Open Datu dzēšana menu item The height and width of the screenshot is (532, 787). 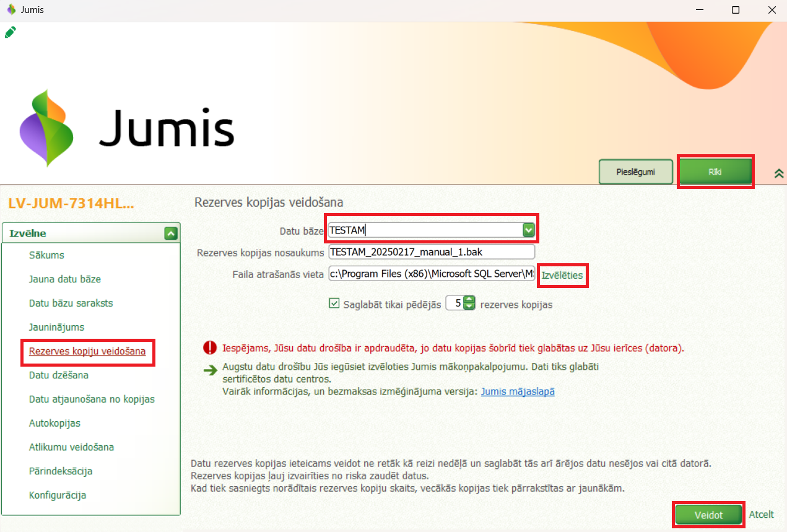(59, 375)
